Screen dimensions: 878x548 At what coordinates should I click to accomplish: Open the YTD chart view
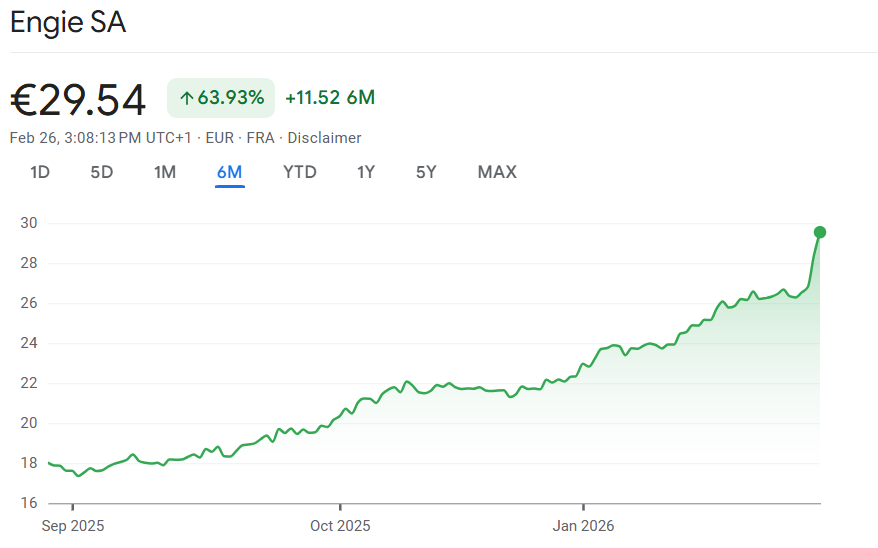[300, 172]
